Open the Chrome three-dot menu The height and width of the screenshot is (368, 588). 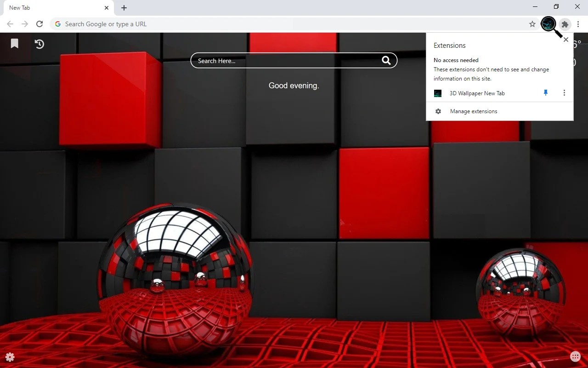[578, 24]
